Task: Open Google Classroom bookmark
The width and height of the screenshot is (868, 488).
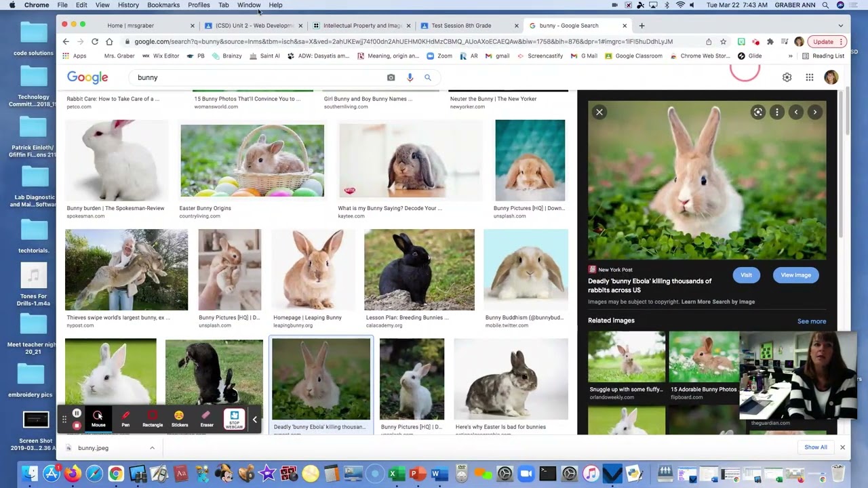Action: point(633,56)
